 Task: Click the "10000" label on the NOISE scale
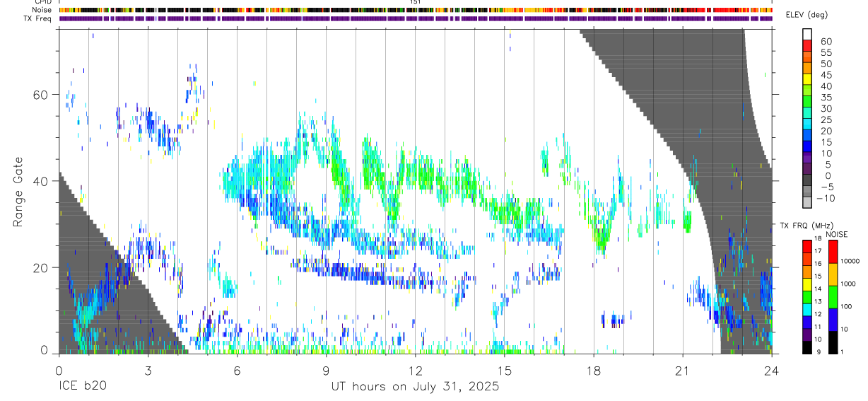[x=850, y=262]
